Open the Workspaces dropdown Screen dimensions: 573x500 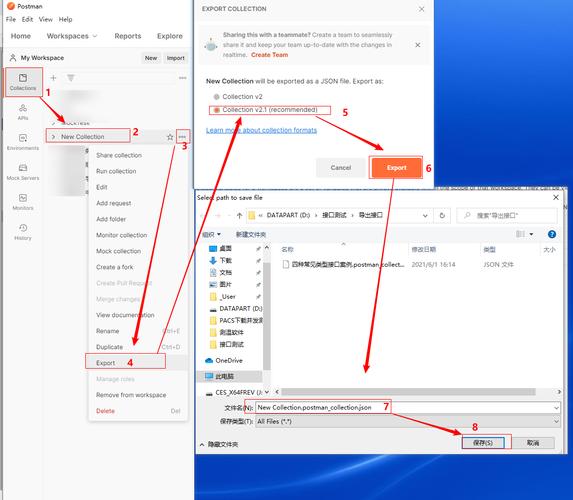coord(72,36)
